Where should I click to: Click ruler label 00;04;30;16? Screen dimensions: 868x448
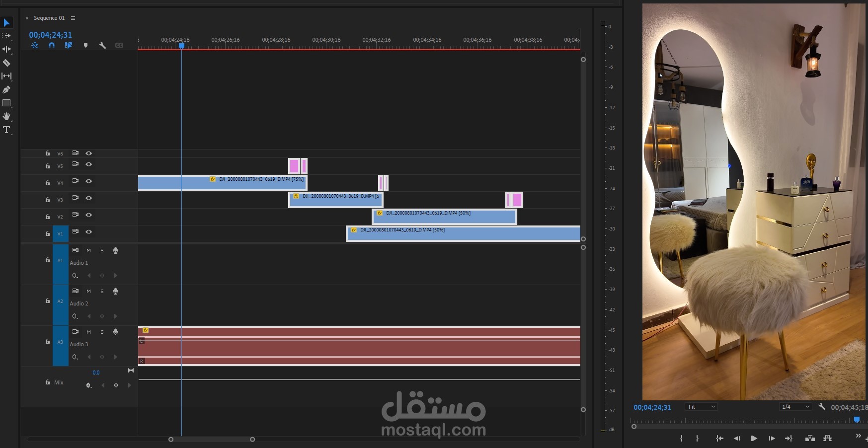click(326, 40)
